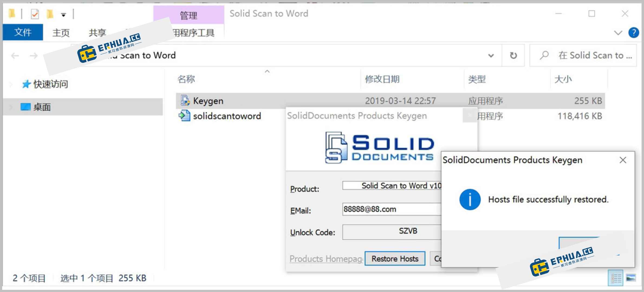Close the Hosts file restored message box
The height and width of the screenshot is (292, 644).
click(x=623, y=160)
